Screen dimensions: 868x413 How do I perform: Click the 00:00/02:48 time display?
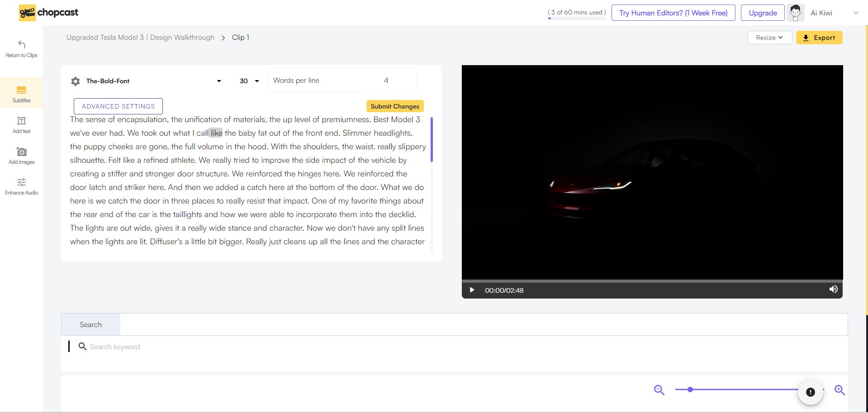[x=504, y=290]
